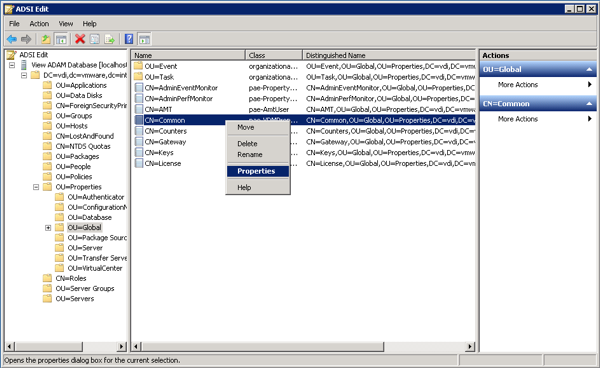Click the CN=Gateway object icon

click(x=139, y=142)
